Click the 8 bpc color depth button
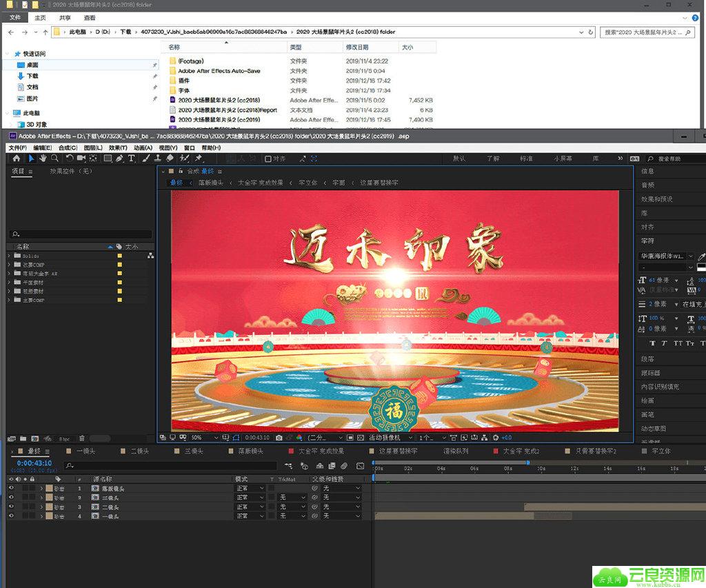706x588 pixels. (64, 438)
